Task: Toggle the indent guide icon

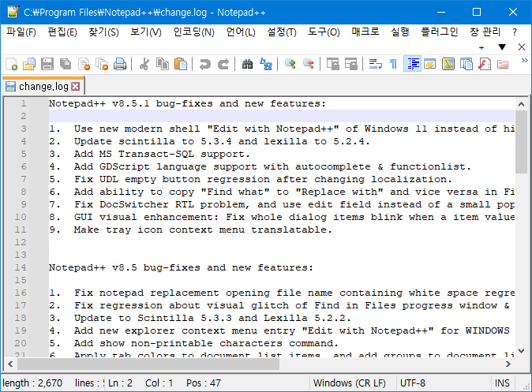Action: pos(412,64)
